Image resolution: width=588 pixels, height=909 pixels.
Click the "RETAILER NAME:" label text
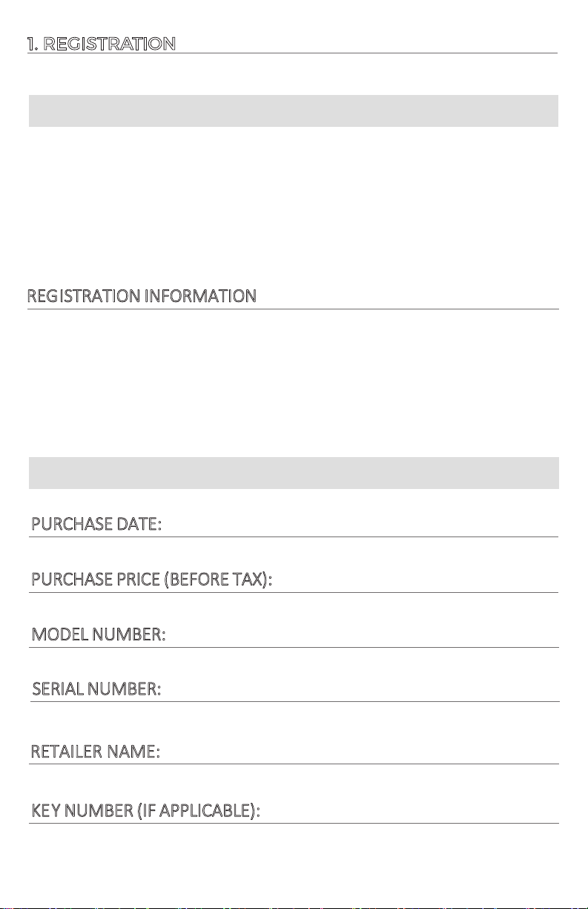(x=95, y=753)
